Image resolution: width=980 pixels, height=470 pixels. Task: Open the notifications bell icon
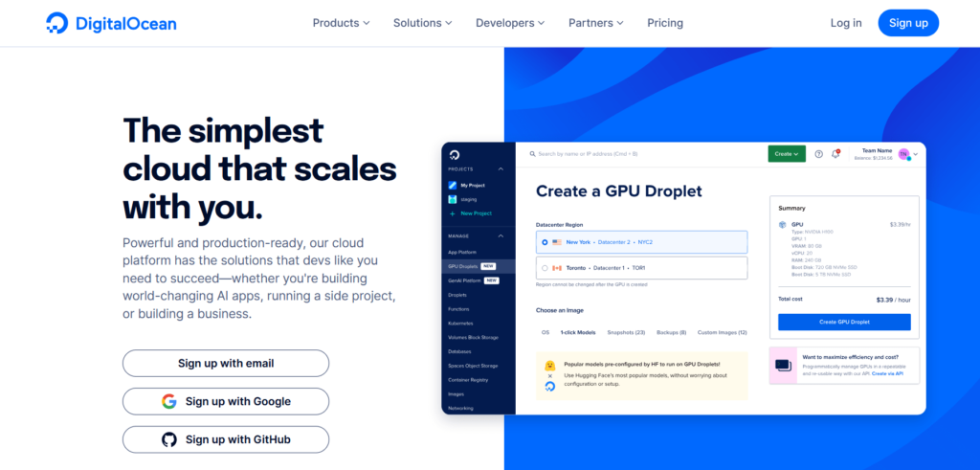[x=835, y=153]
